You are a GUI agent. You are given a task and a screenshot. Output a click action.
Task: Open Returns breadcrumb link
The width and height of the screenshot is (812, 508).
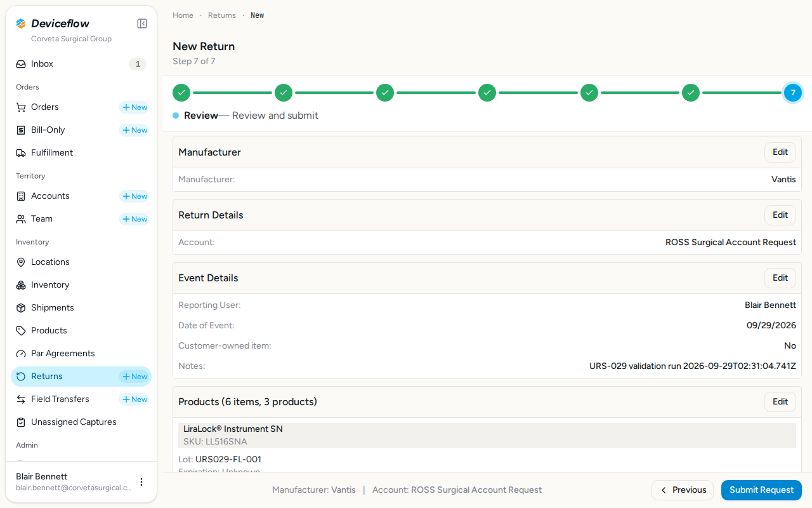(x=222, y=15)
